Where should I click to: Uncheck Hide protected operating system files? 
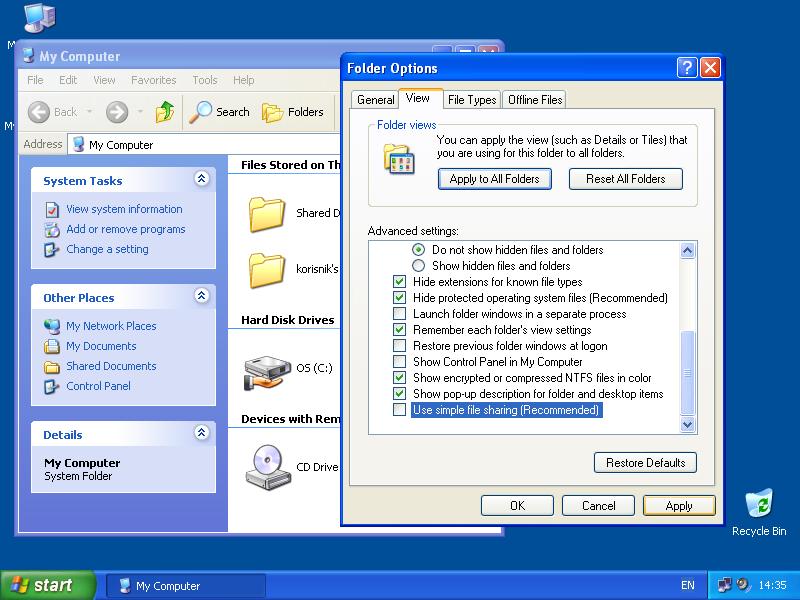399,297
